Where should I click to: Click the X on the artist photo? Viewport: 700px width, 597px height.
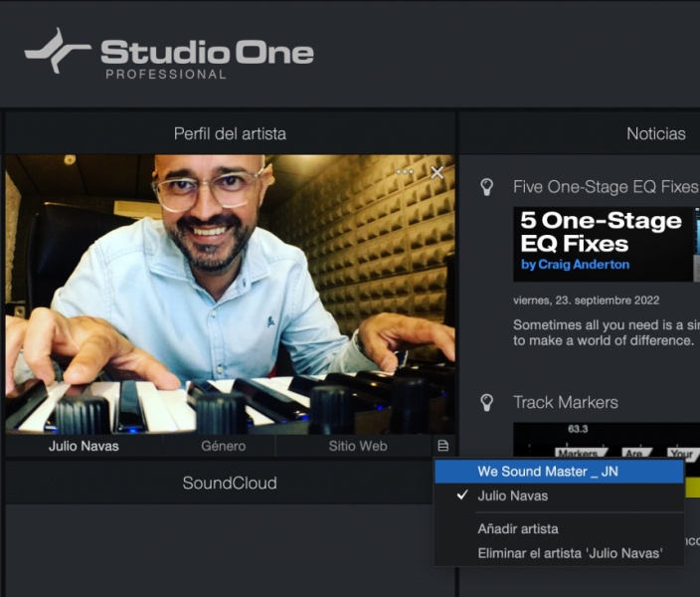pos(437,172)
